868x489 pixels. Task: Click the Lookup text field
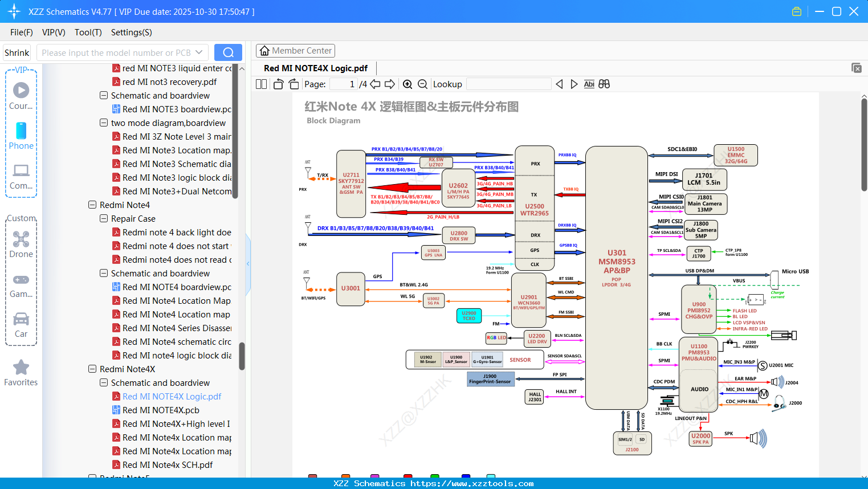tap(508, 84)
